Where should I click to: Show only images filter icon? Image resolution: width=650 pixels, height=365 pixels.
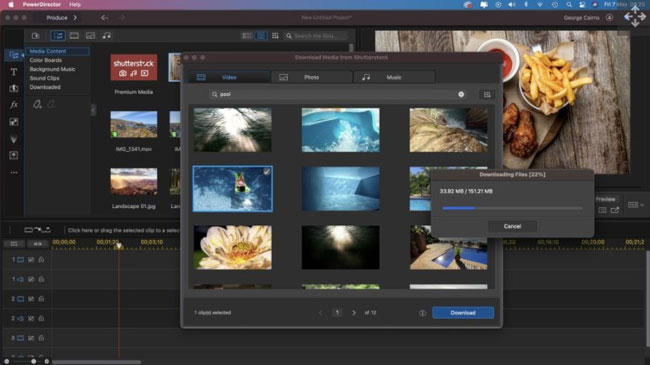90,36
